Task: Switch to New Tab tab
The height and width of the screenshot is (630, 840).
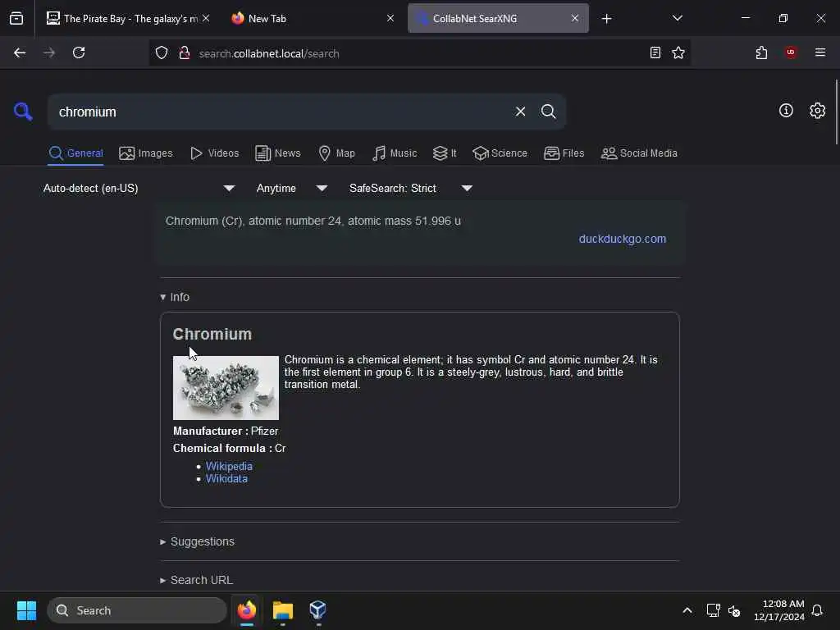Action: (x=305, y=19)
